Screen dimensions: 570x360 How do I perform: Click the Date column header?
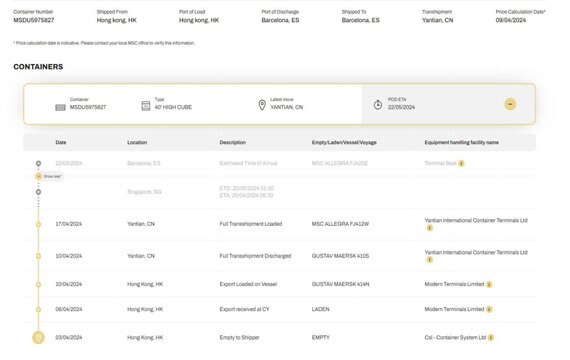tap(61, 143)
